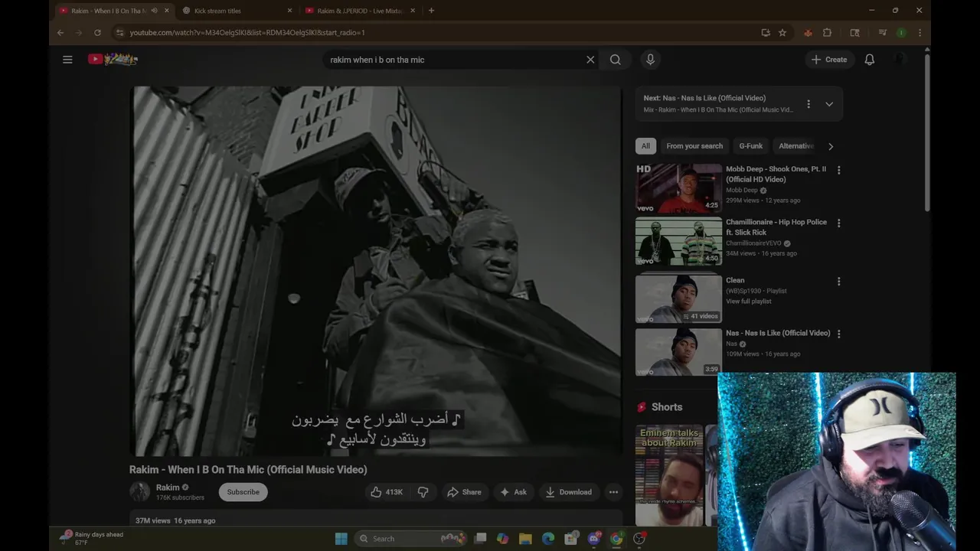Click the video player to pause
The width and height of the screenshot is (980, 551).
[x=377, y=271]
